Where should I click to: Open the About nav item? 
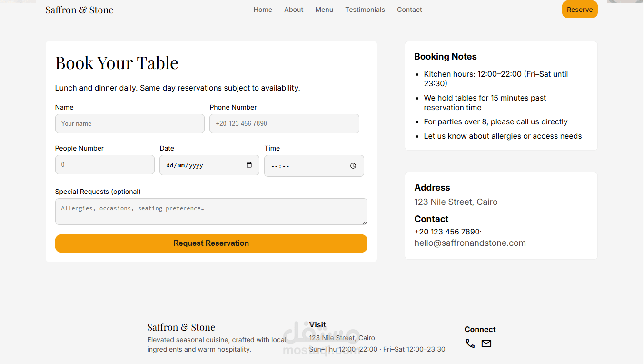pos(294,10)
